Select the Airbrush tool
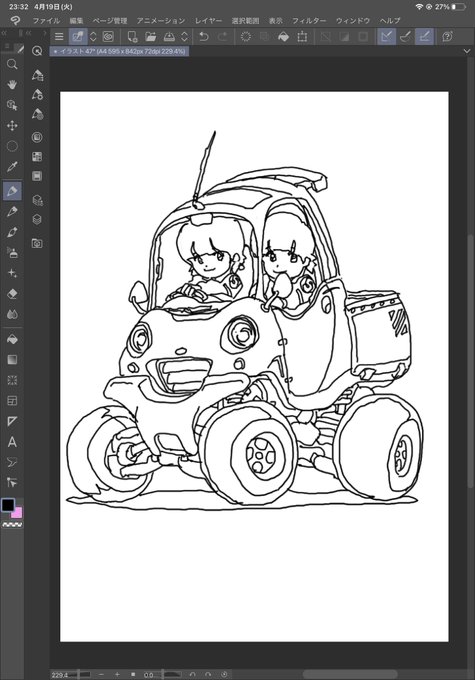This screenshot has width=475, height=680. coord(12,252)
